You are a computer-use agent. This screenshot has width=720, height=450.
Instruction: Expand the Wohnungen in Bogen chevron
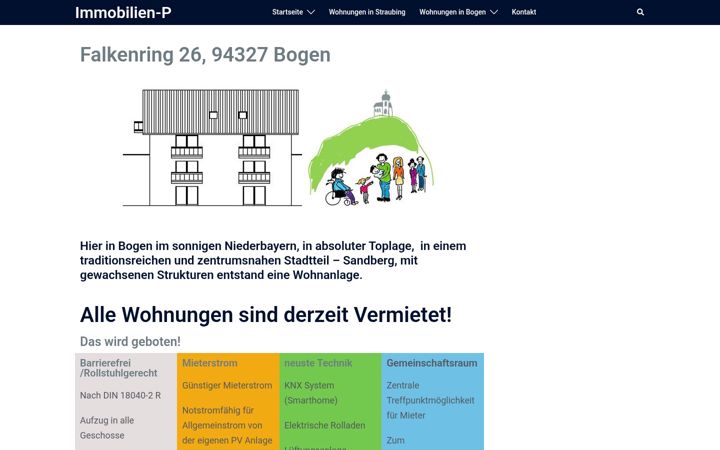point(494,12)
